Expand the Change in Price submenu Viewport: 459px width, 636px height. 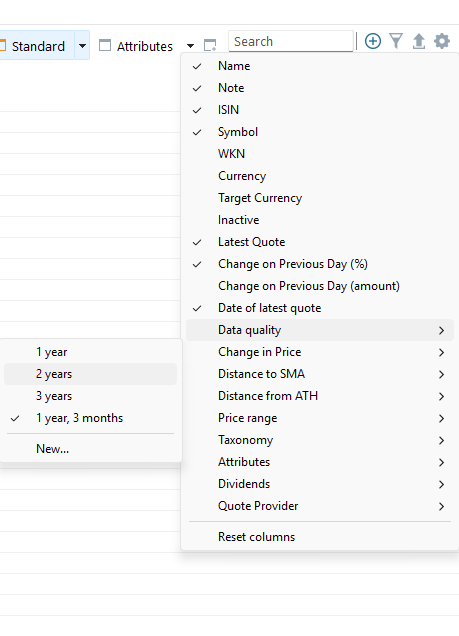(320, 352)
